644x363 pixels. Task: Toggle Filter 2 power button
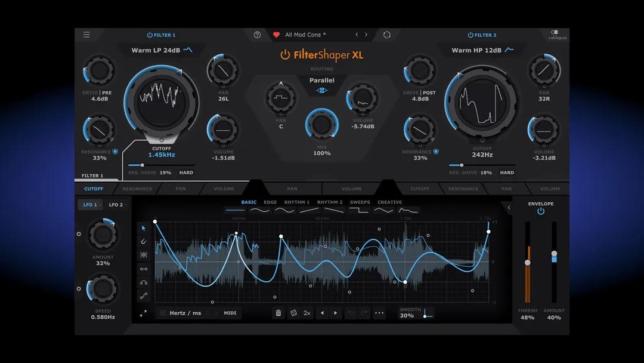(x=470, y=35)
